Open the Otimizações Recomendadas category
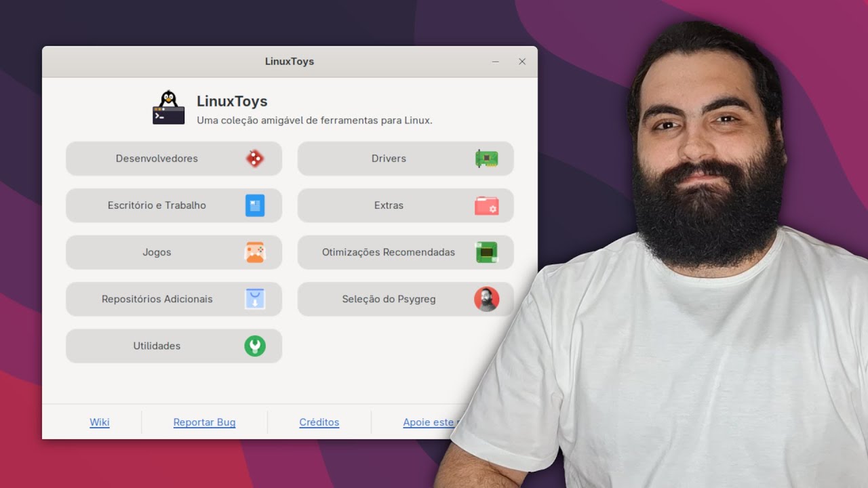The width and height of the screenshot is (868, 488). coord(406,252)
